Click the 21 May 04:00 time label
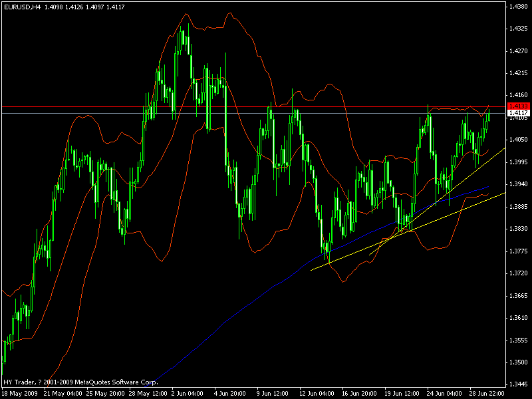 pyautogui.click(x=63, y=394)
